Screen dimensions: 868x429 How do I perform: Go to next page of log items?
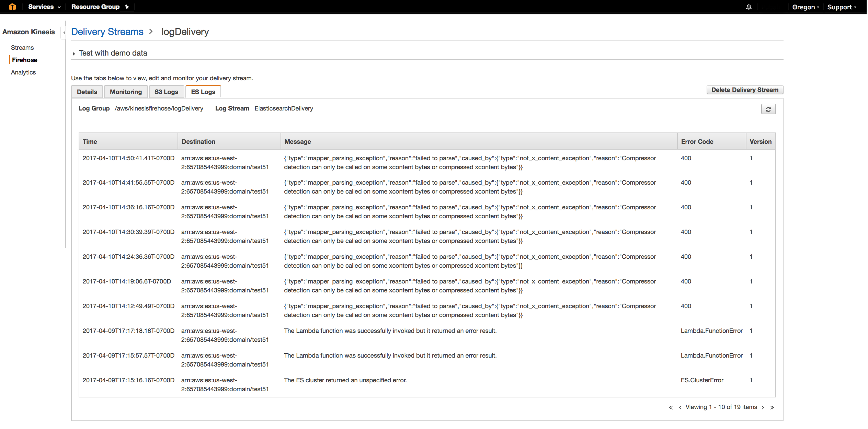pos(763,407)
